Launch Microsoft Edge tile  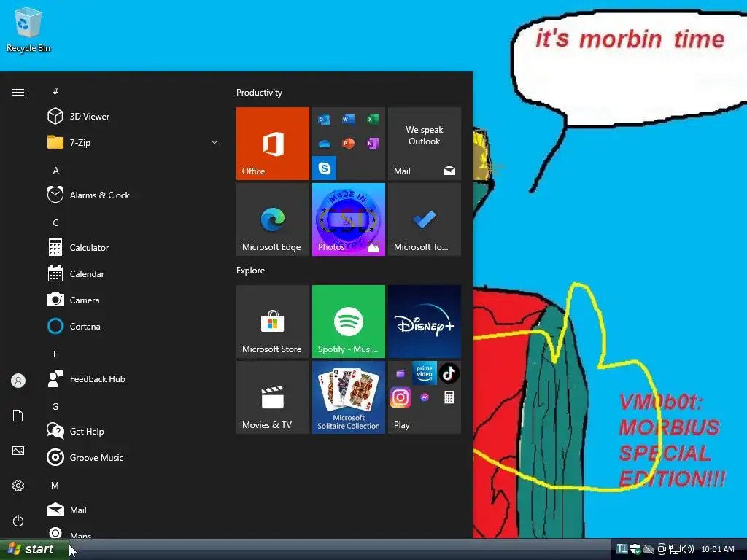coord(273,219)
